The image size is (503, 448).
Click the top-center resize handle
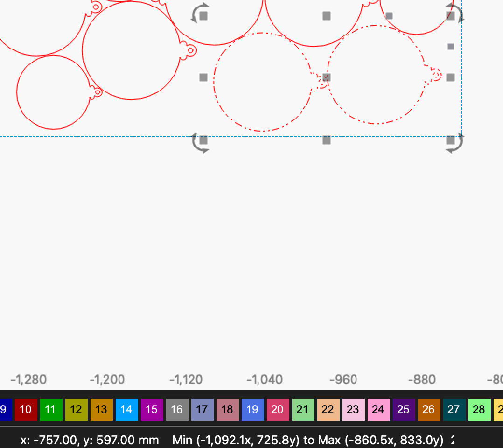coord(327,16)
